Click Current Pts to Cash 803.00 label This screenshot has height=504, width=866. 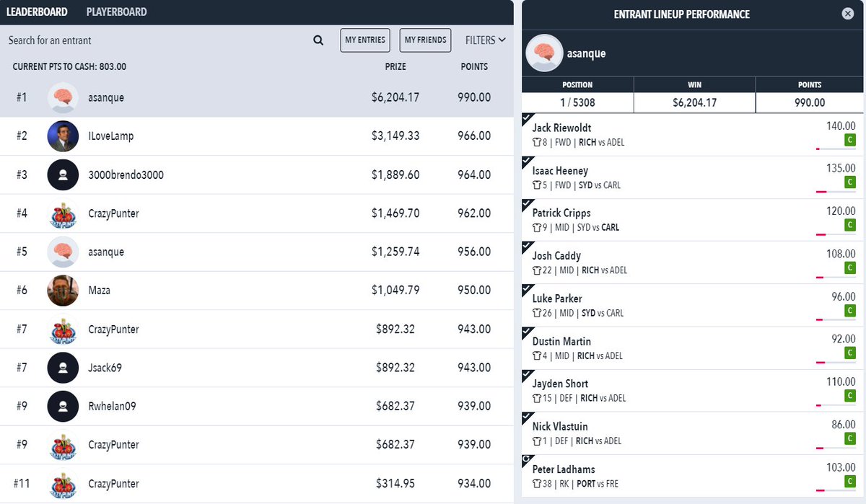(69, 66)
